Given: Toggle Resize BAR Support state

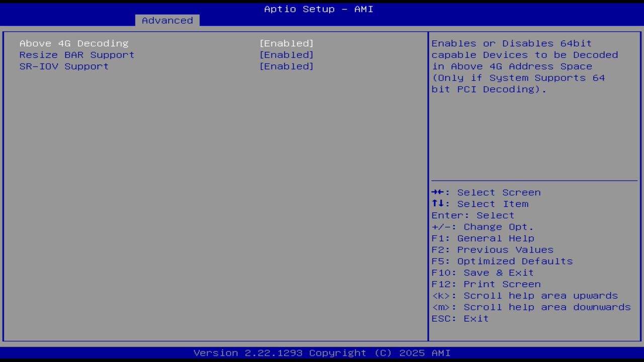Looking at the screenshot, I should [287, 55].
